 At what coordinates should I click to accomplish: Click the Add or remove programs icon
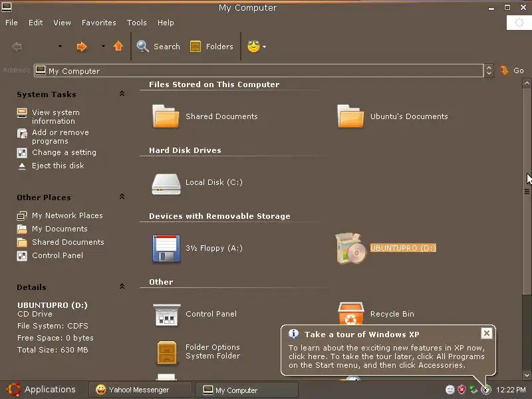point(22,134)
